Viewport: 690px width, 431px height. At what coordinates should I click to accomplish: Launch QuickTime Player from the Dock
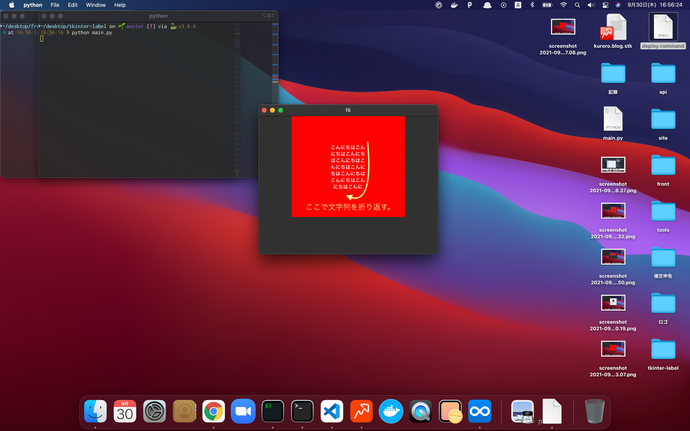[420, 411]
